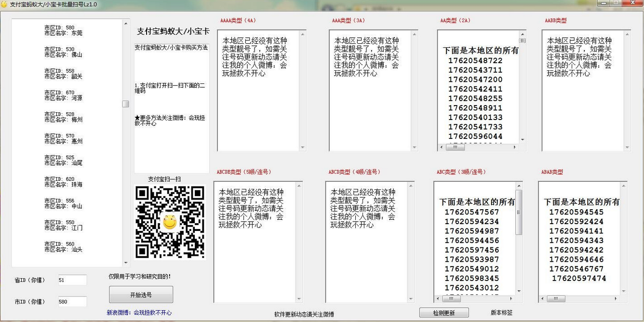Click the 检测更新 button
Screen dimensions: 644x322
[443, 313]
